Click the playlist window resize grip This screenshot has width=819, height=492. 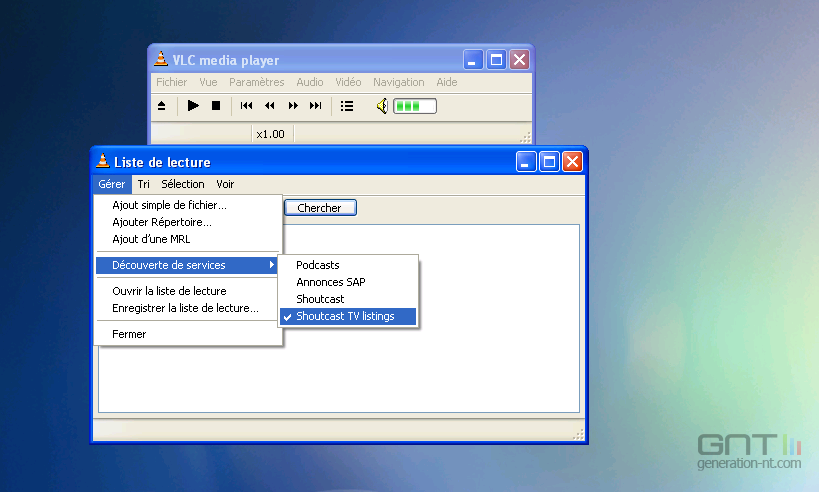(x=578, y=435)
